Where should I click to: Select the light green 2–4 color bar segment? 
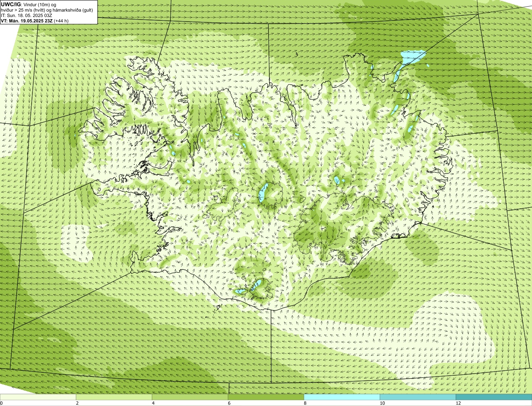pos(114,397)
